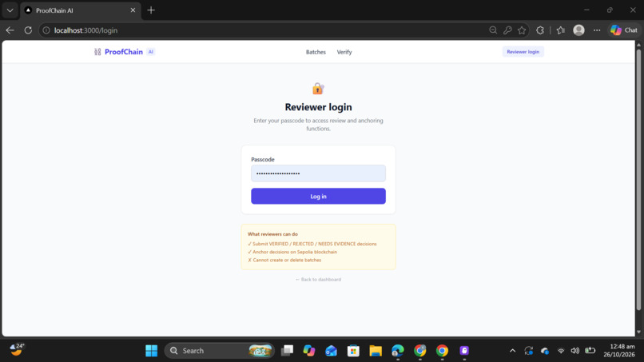Screen dimensions: 644x362
Task: Follow the Back to dashboard link
Action: [318, 280]
